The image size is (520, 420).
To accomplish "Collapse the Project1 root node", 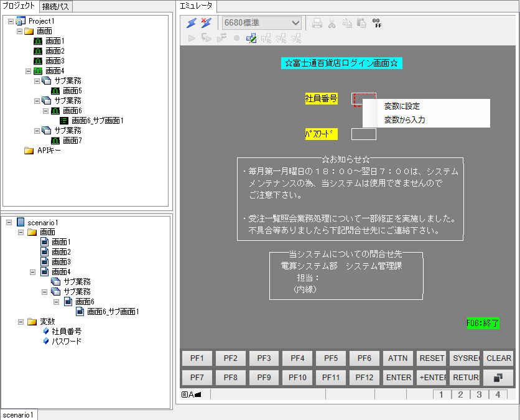I will click(x=11, y=21).
